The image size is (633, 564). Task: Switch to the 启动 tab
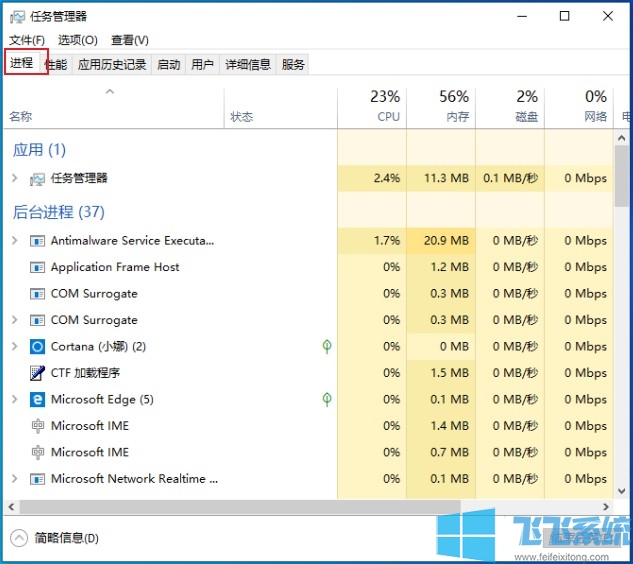point(168,64)
